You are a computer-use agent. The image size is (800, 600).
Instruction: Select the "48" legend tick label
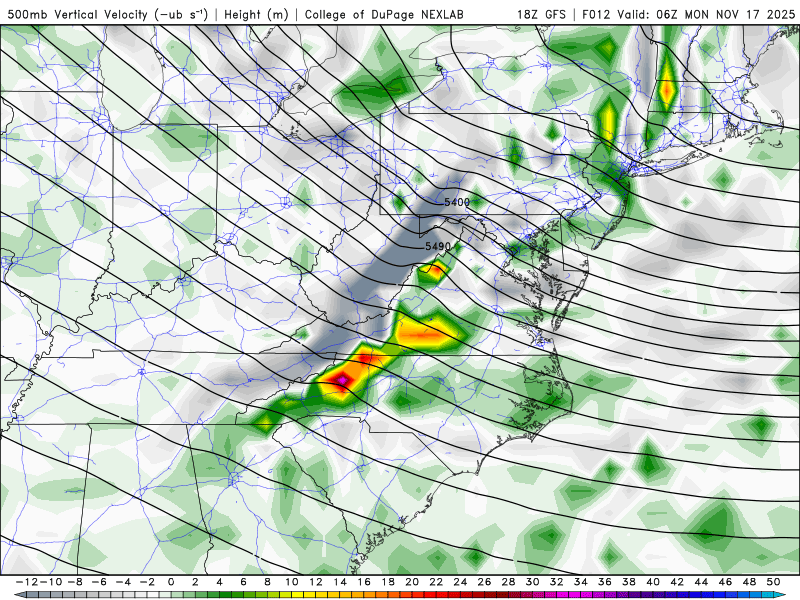(x=749, y=582)
